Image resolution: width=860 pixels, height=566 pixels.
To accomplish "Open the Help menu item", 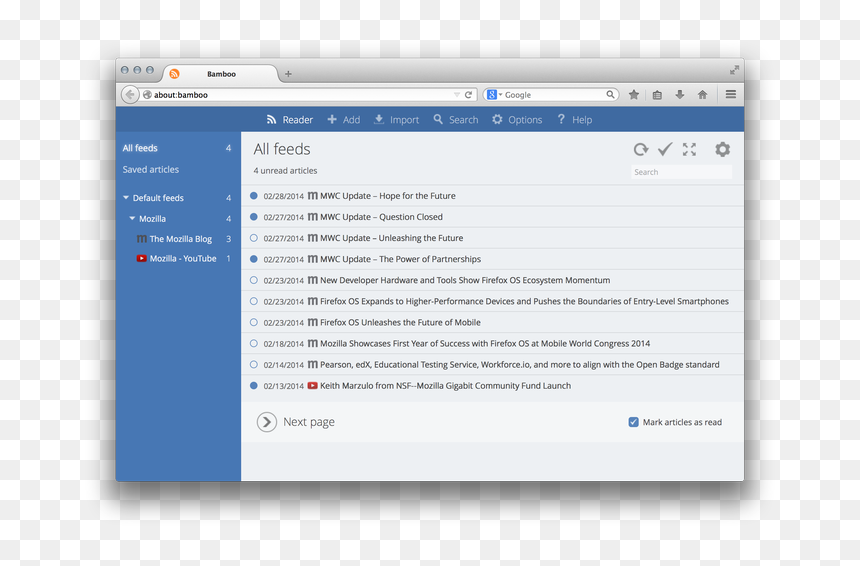I will (x=575, y=120).
